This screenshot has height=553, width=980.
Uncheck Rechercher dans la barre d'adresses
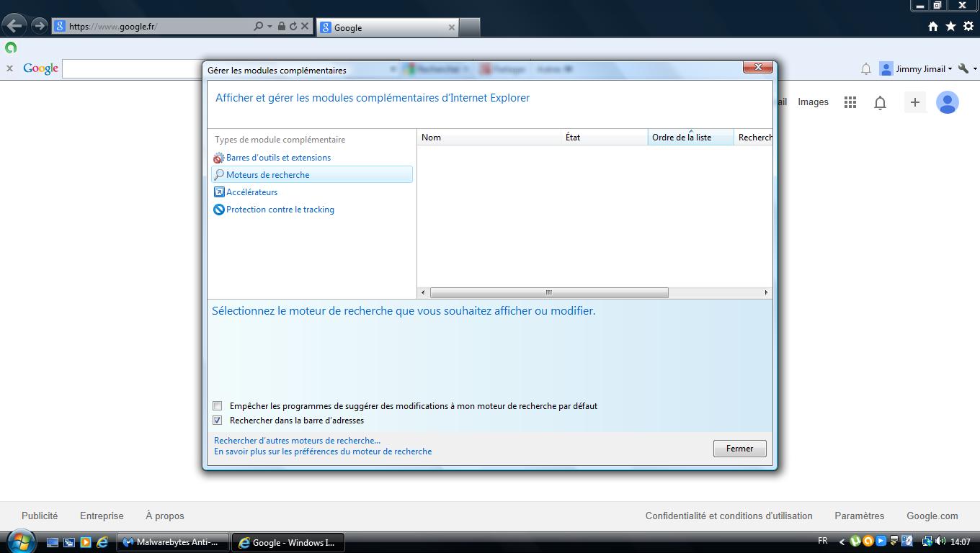coord(218,421)
